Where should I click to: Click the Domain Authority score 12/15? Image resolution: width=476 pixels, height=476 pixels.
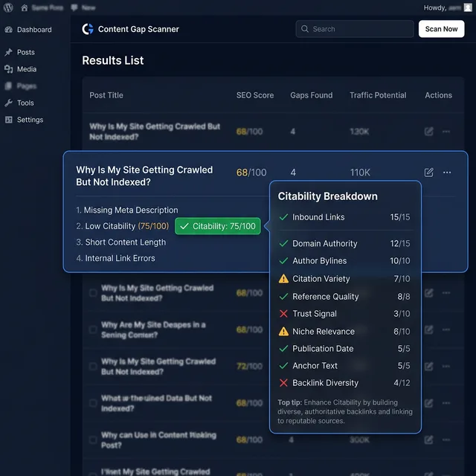pos(400,243)
